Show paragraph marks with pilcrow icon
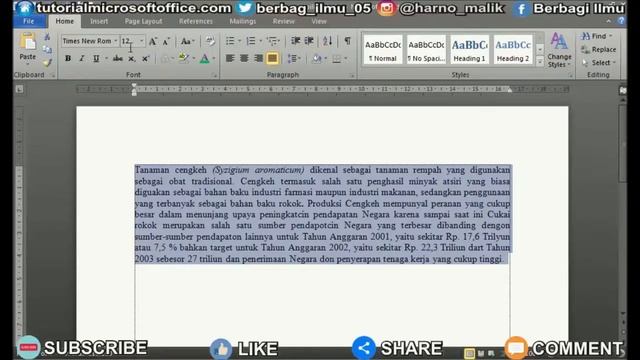The width and height of the screenshot is (640, 360). click(347, 41)
